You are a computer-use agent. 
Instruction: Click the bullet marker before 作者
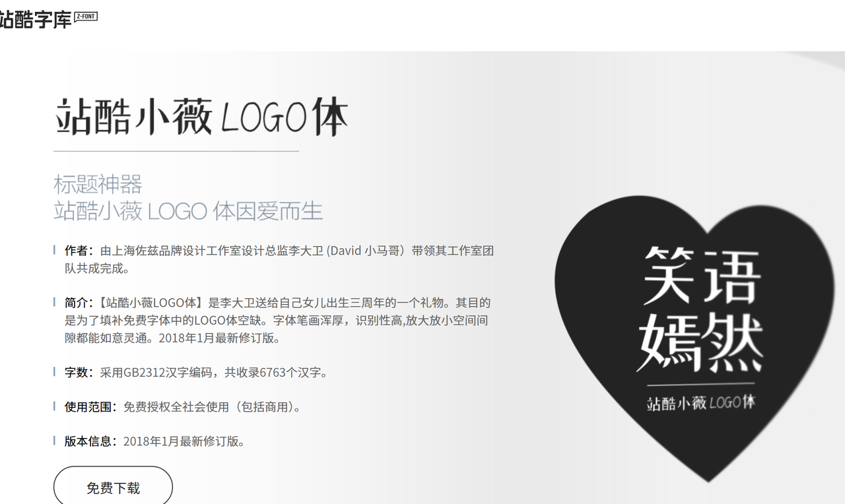(x=54, y=250)
